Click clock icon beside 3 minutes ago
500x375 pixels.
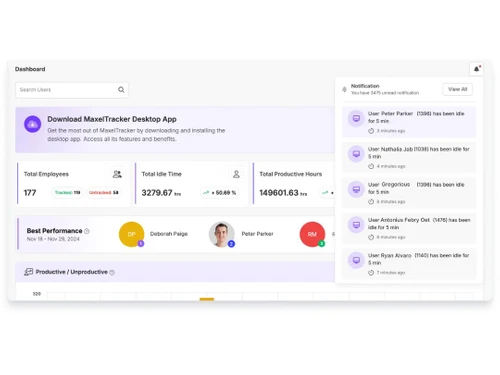pos(371,131)
